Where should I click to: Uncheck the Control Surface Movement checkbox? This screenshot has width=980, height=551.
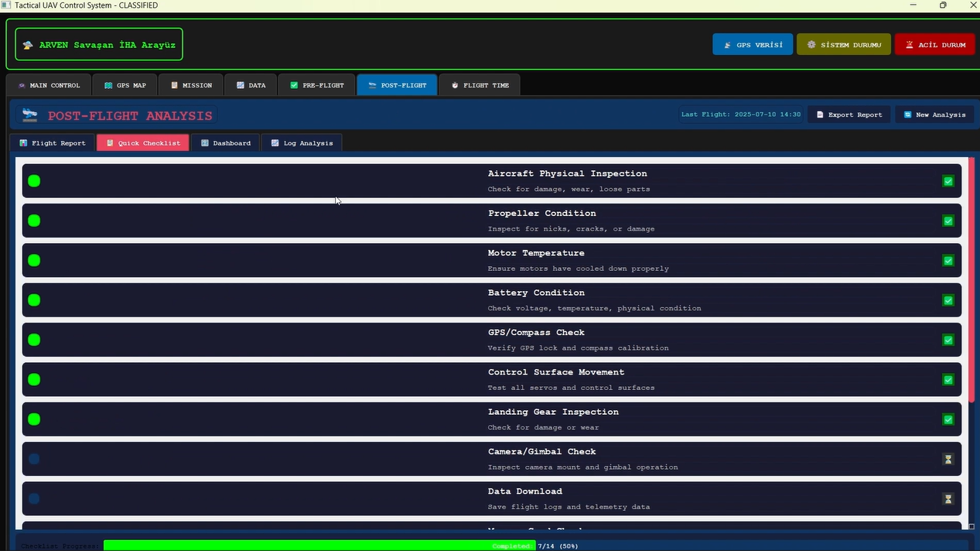tap(948, 380)
